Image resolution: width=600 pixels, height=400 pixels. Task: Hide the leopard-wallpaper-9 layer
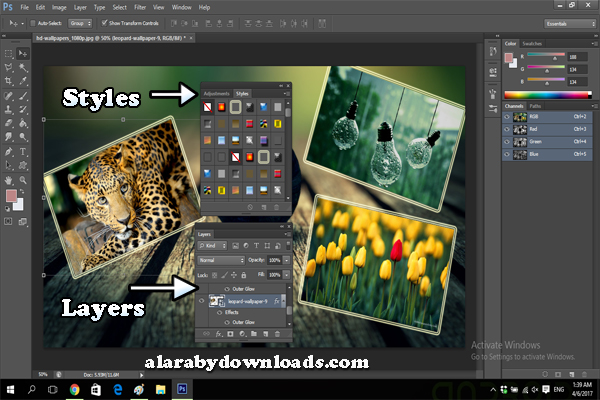(x=202, y=301)
